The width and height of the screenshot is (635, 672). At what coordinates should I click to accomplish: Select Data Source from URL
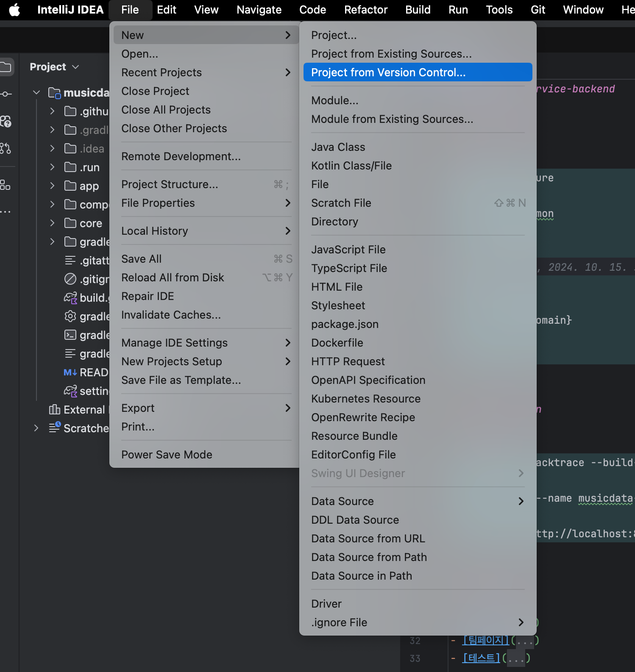coord(418,539)
